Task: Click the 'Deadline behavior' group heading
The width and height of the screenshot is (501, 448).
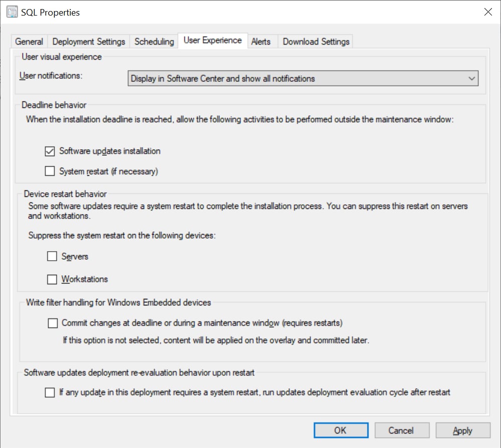Action: coord(54,105)
